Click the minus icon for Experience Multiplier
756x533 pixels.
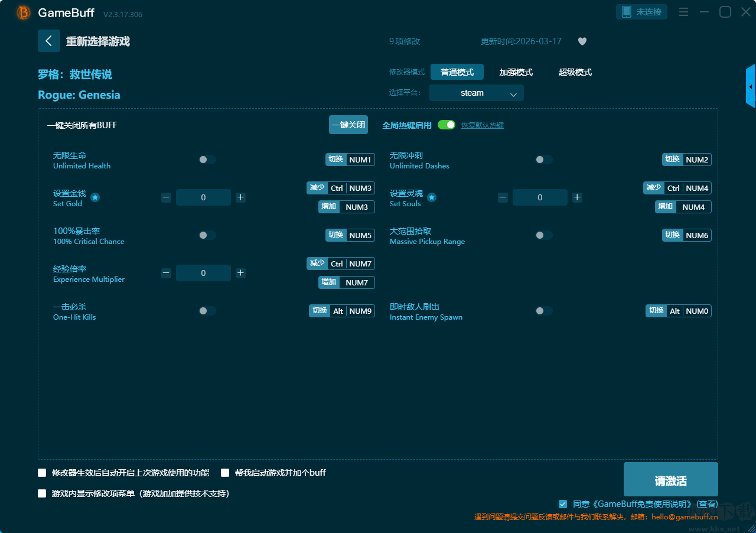[166, 273]
